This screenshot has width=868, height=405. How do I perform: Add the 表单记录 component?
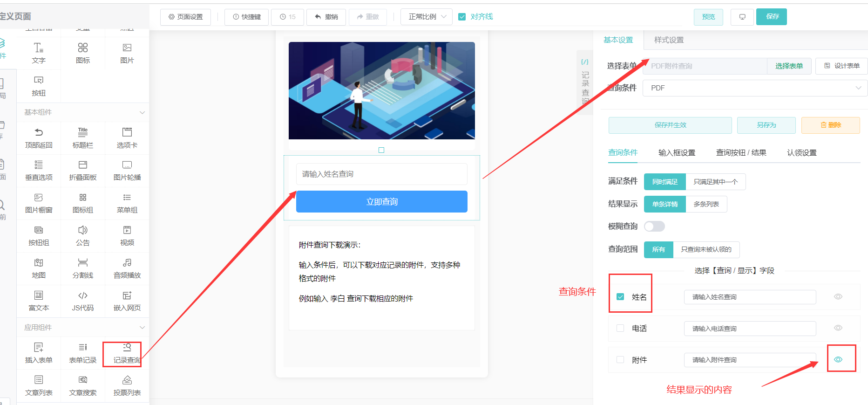click(83, 353)
